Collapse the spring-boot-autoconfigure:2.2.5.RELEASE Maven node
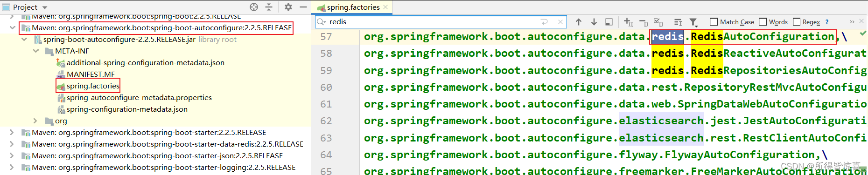 click(x=12, y=28)
